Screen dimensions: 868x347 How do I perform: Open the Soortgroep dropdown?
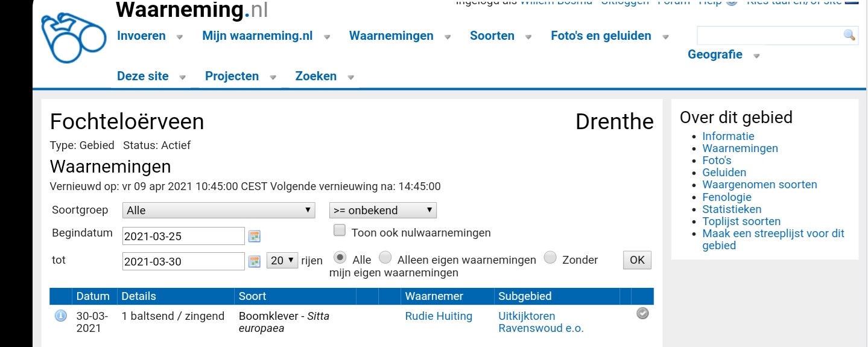(218, 210)
